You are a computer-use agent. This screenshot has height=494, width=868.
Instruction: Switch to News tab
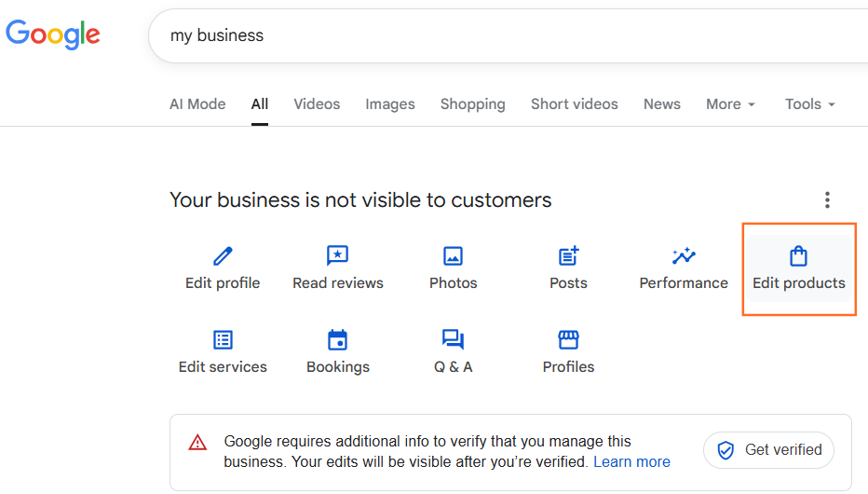coord(661,104)
